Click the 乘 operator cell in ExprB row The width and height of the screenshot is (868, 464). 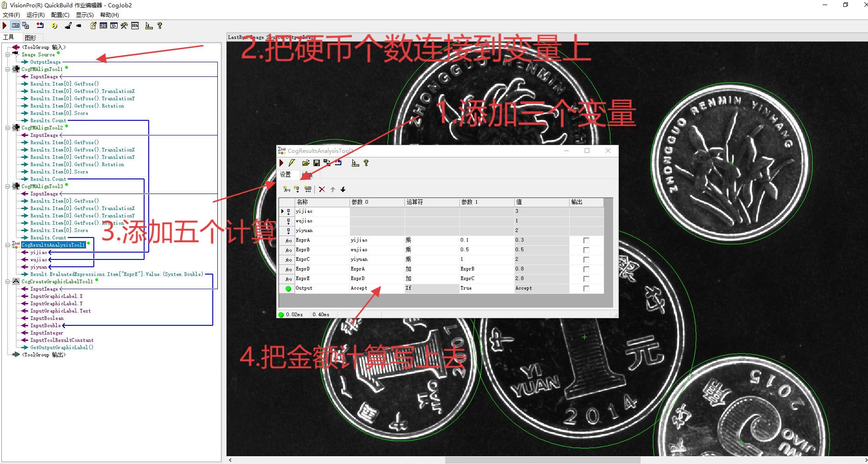pos(432,250)
